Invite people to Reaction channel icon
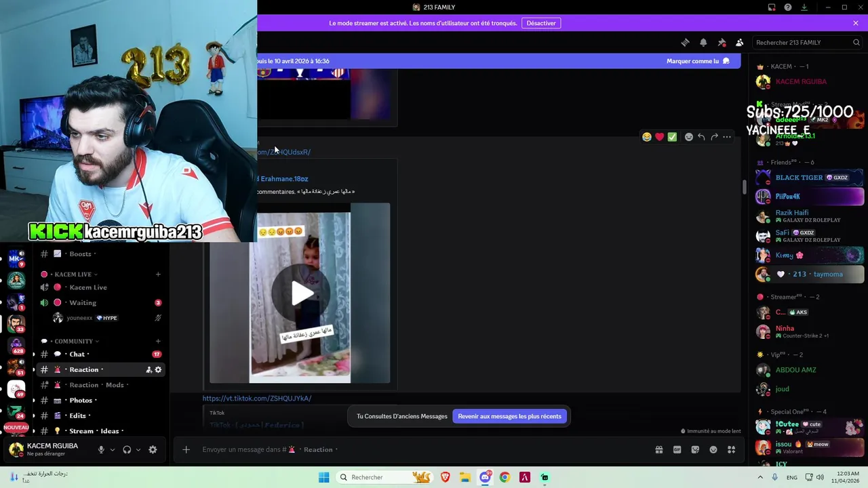This screenshot has height=488, width=868. (149, 369)
